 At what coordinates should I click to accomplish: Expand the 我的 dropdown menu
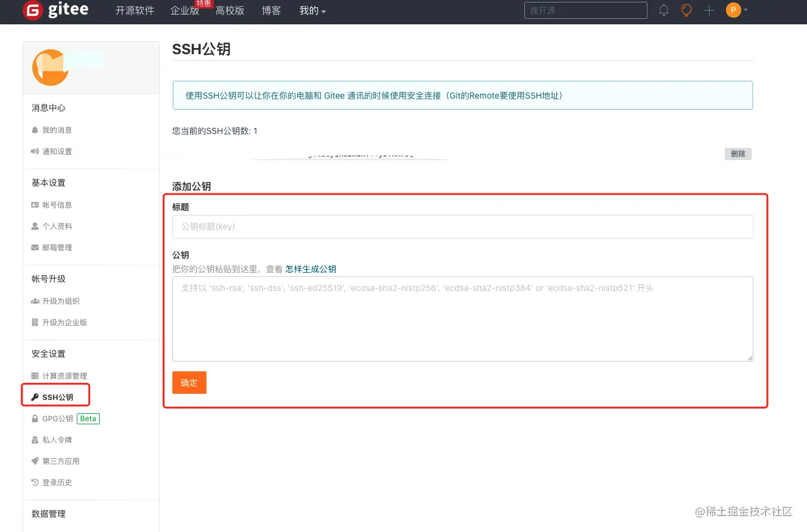coord(312,11)
